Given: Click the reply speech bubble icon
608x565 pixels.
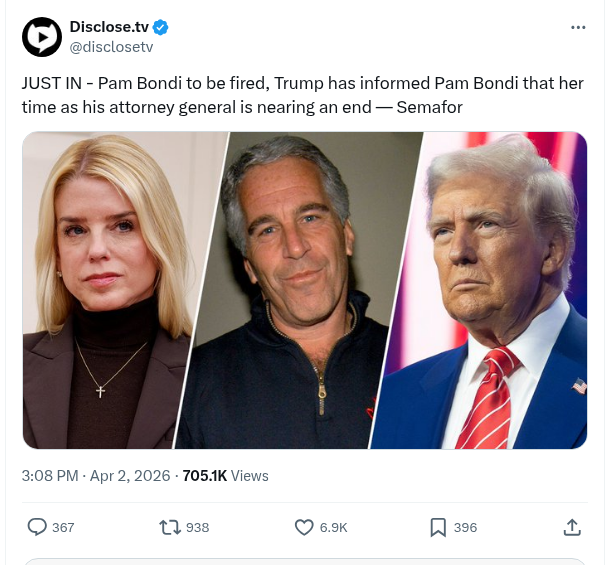Looking at the screenshot, I should [x=37, y=527].
